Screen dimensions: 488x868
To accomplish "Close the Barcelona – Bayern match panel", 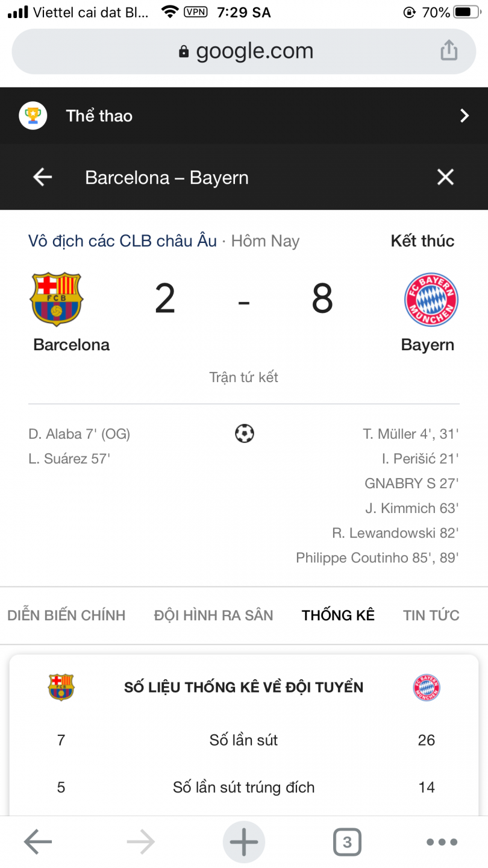I will coord(445,177).
